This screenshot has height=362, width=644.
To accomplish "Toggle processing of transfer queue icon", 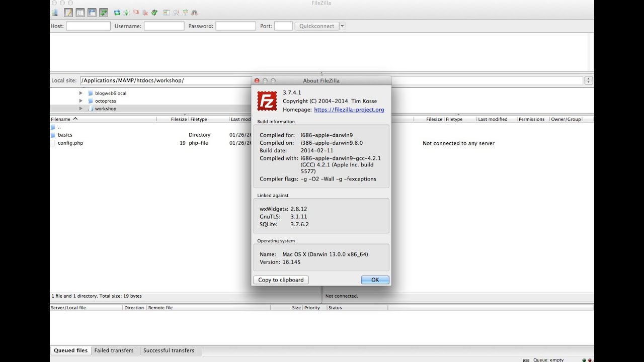I will [x=126, y=13].
